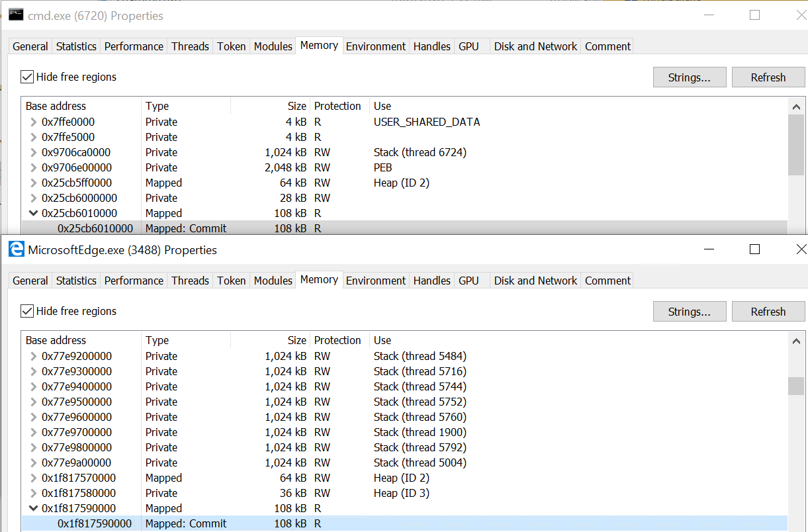Screen dimensions: 808x532
Task: Sort by Protection column in MicrosoftEdge.exe
Action: coord(339,340)
